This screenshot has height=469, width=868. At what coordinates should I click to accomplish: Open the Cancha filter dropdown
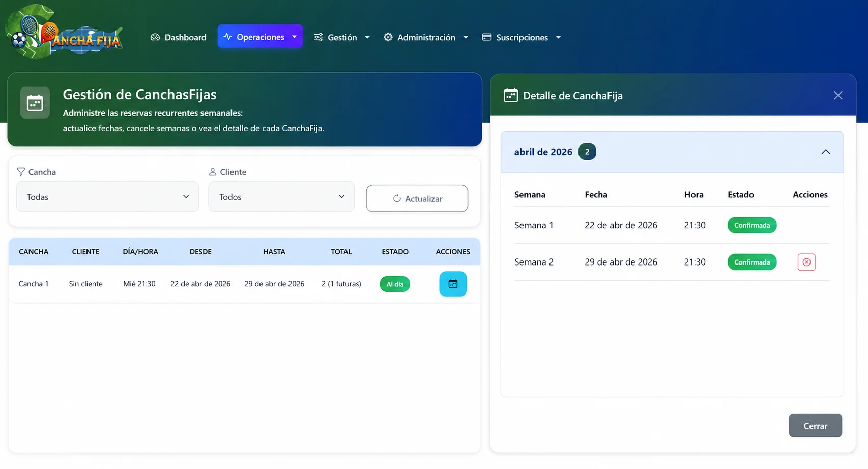click(x=107, y=197)
